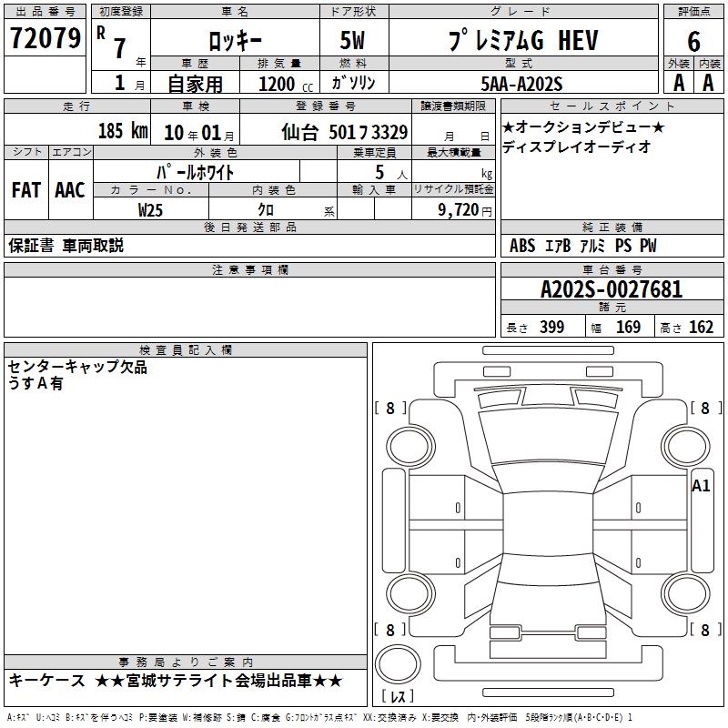Click the top-left [8] tire tread marker

click(390, 409)
